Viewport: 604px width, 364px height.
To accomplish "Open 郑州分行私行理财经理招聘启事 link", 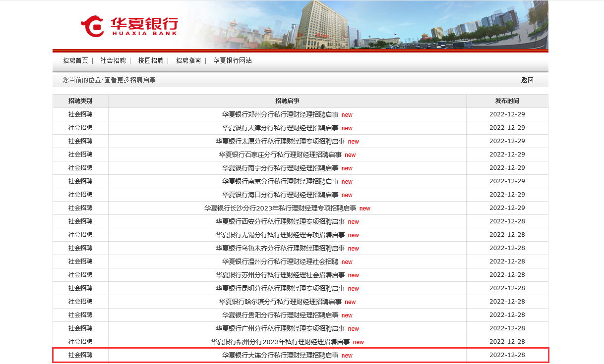I will pyautogui.click(x=280, y=114).
